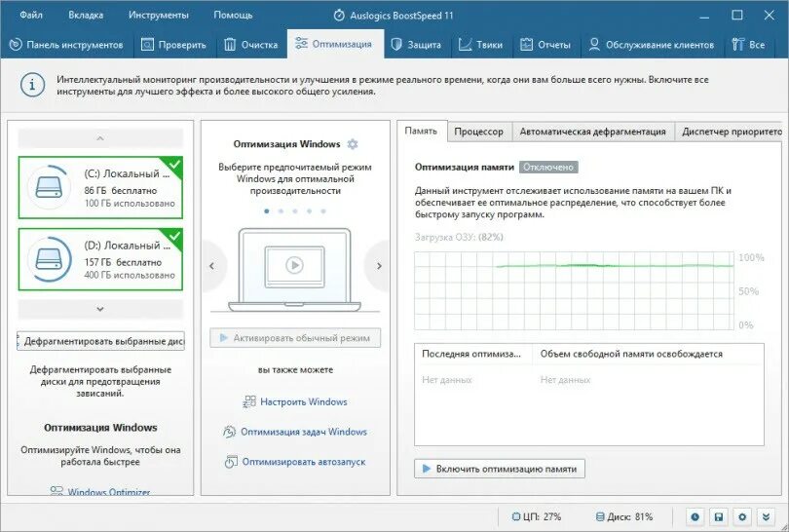Viewport: 789px width, 532px height.
Task: Go to the Отчеты tab
Action: [545, 45]
